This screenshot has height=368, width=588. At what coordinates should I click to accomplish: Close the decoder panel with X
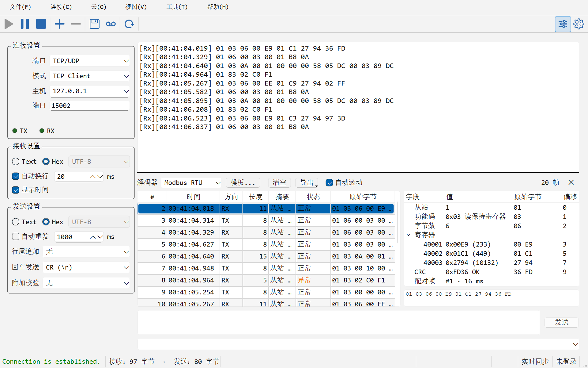click(x=571, y=182)
